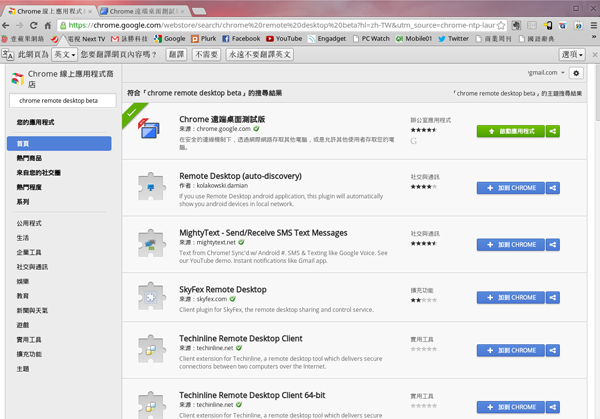Click the store search field
Viewport: 600px width, 419px height.
[x=63, y=101]
